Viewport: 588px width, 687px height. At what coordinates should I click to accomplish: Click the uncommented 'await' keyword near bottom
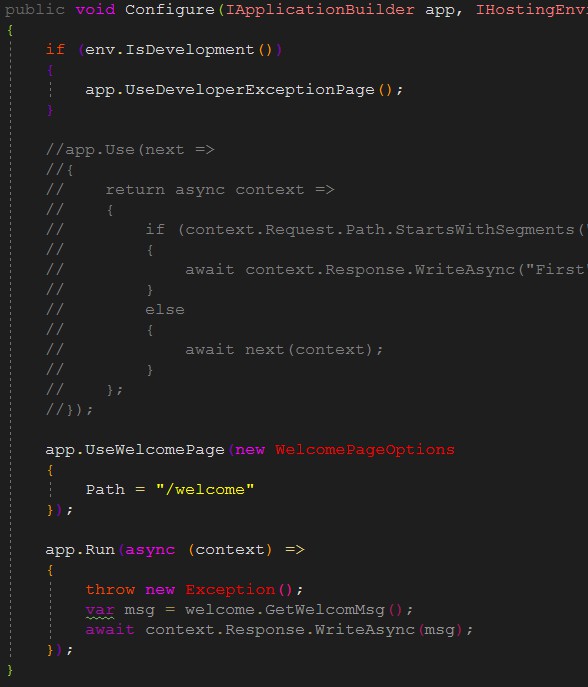click(x=110, y=630)
